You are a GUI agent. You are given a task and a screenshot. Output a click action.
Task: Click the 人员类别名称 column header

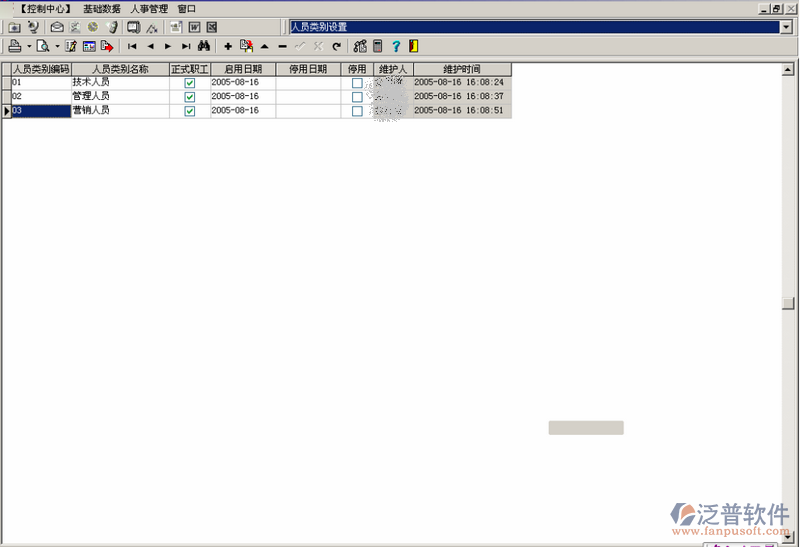click(120, 69)
